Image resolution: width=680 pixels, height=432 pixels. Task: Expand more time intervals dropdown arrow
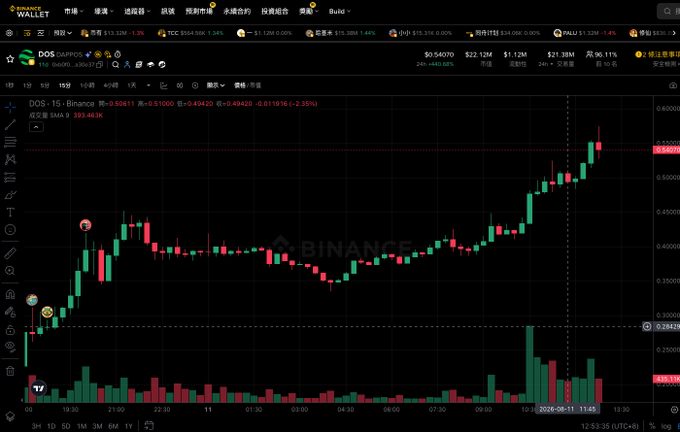pyautogui.click(x=148, y=85)
